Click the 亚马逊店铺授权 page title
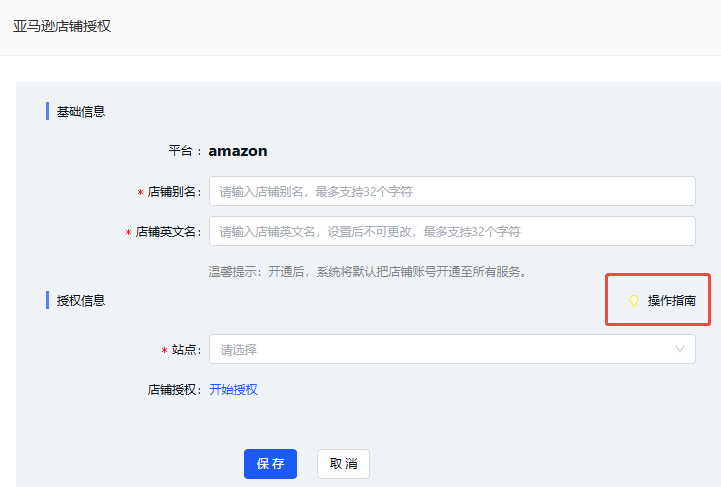The image size is (721, 487). (62, 26)
